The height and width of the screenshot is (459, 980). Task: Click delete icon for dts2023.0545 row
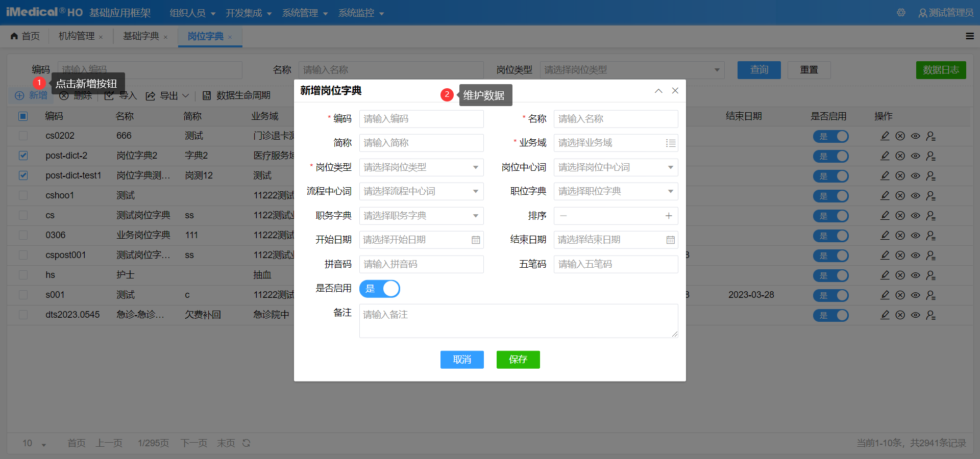tap(900, 315)
